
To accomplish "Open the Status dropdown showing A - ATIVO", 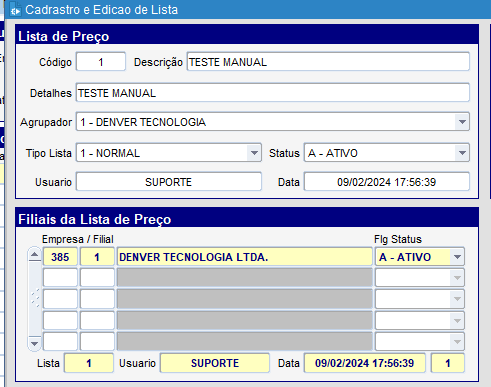I will 387,153.
